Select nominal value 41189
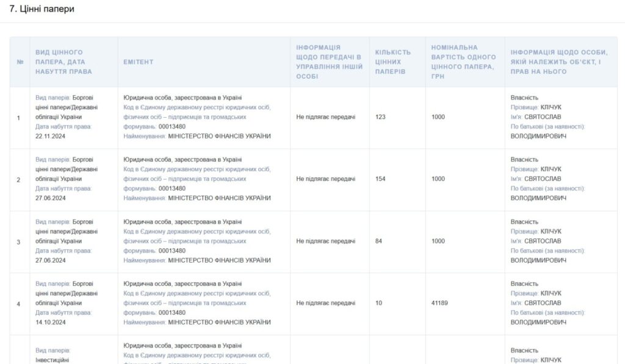625x364 pixels. 439,303
